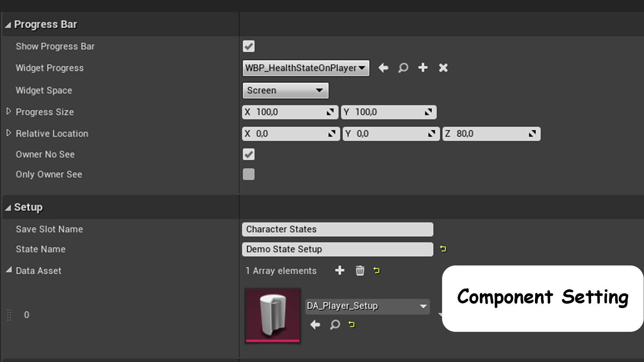
Task: Browse to DA_Player_Setup in Content Browser
Action: click(x=334, y=324)
